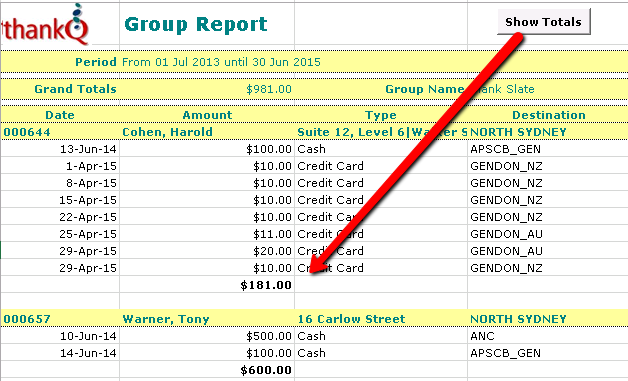Select the Grand Totals label
Image resolution: width=628 pixels, height=381 pixels.
pyautogui.click(x=75, y=89)
